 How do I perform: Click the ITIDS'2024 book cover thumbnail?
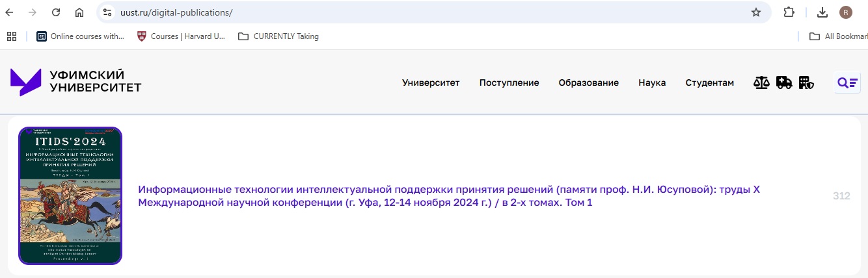click(x=70, y=196)
